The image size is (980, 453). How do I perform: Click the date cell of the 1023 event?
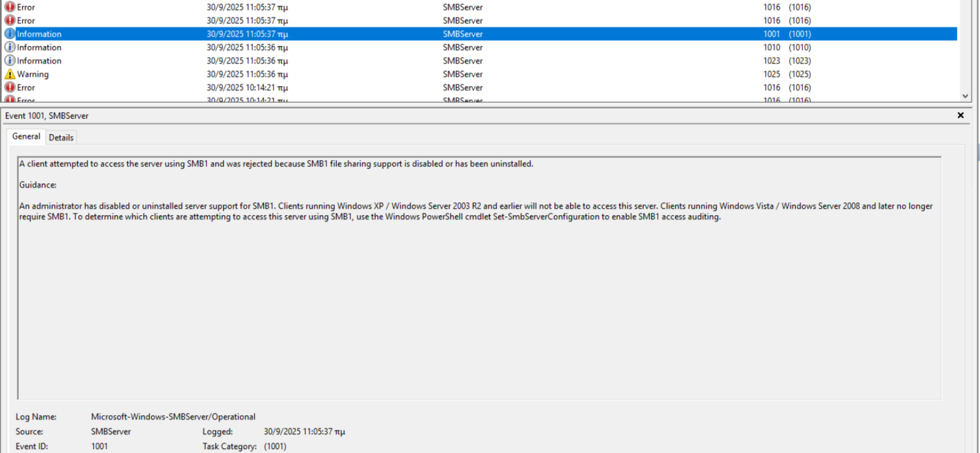(247, 61)
